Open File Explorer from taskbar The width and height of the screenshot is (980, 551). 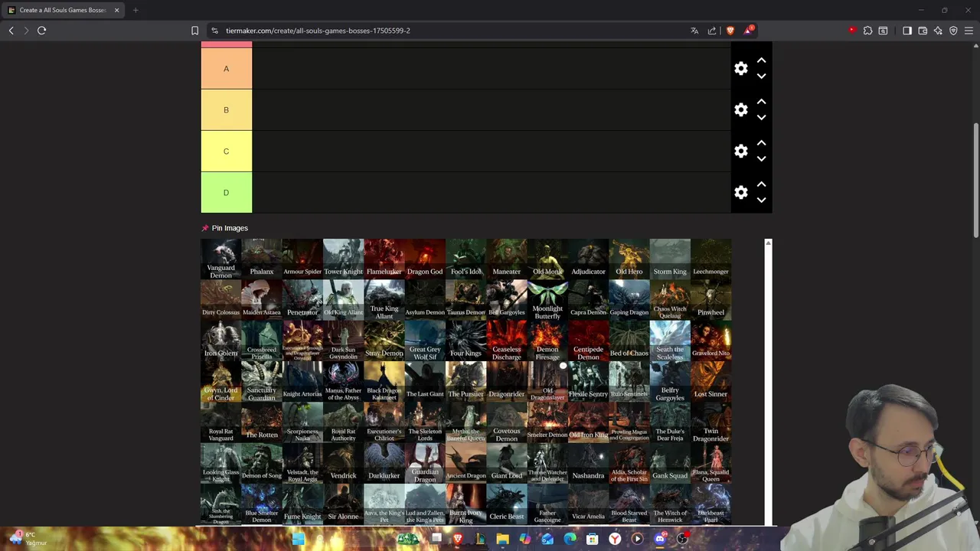click(502, 539)
